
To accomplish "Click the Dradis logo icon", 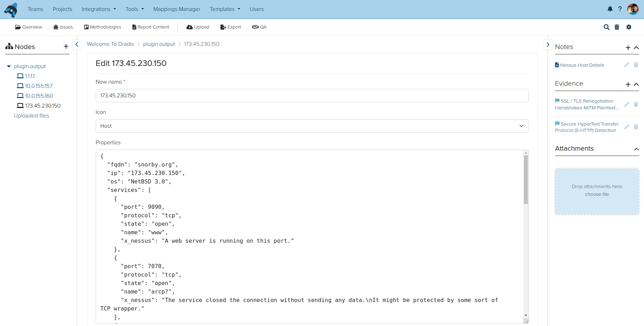I will point(11,10).
